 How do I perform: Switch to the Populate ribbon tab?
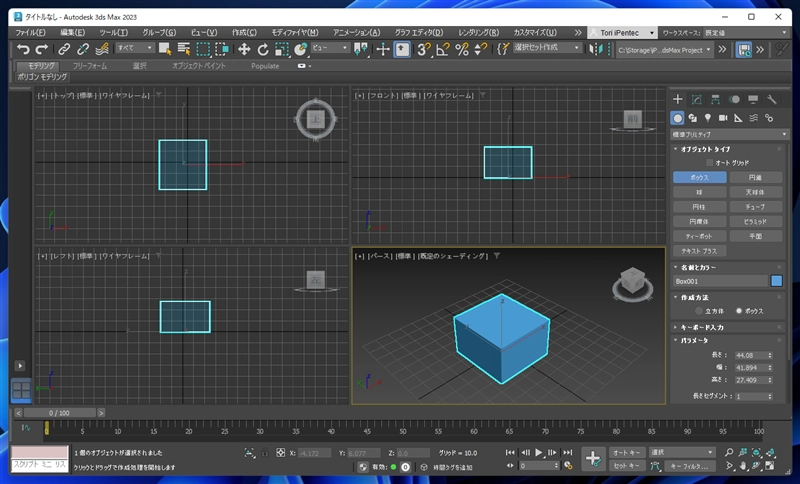pyautogui.click(x=265, y=66)
